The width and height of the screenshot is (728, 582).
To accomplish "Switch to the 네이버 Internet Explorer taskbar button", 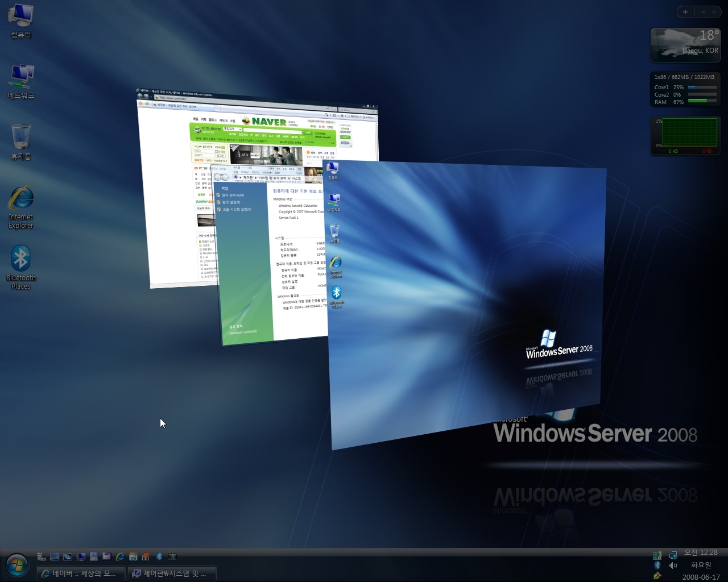I will click(x=80, y=573).
